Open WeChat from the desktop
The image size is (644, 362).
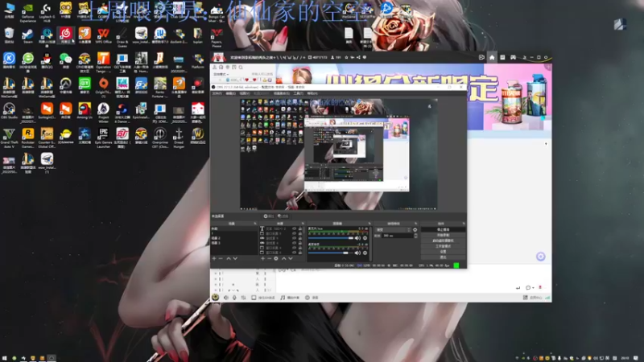[x=65, y=61]
